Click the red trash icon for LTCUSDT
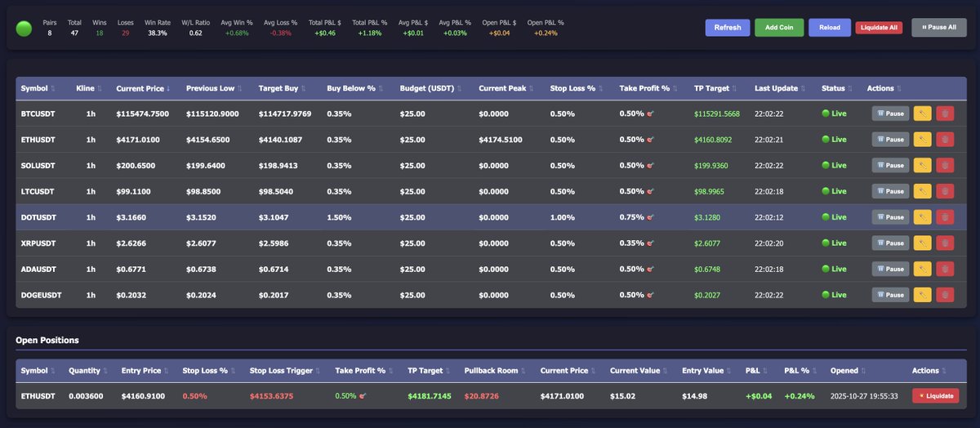 945,191
